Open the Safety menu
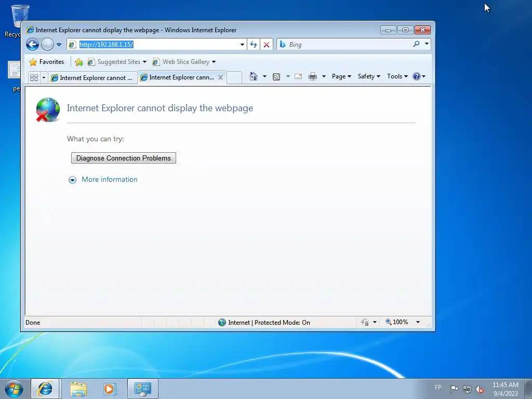Image resolution: width=532 pixels, height=399 pixels. point(369,76)
